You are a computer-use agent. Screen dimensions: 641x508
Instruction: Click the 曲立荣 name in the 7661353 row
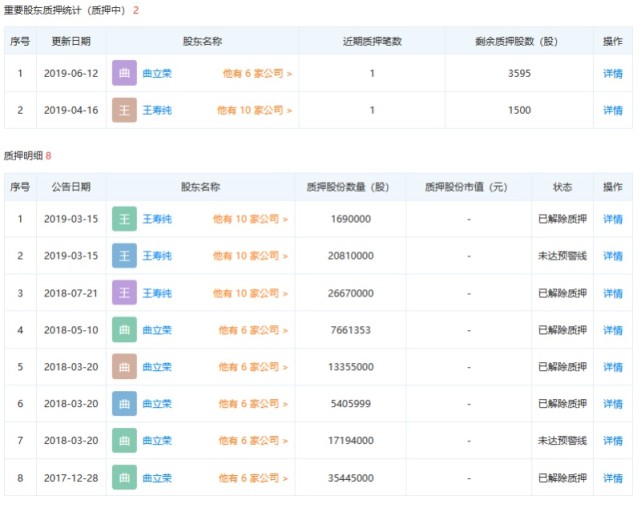click(157, 330)
